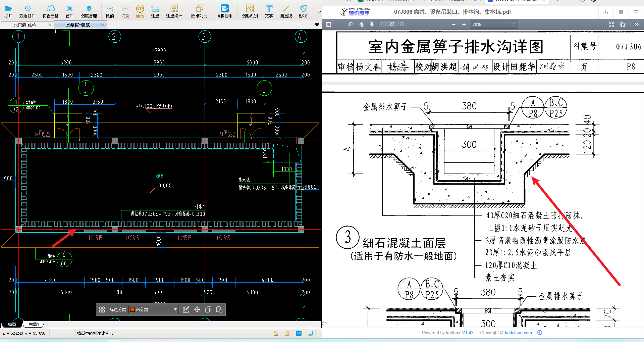Click the 07J306 PDF file title
The height and width of the screenshot is (342, 644).
point(452,12)
